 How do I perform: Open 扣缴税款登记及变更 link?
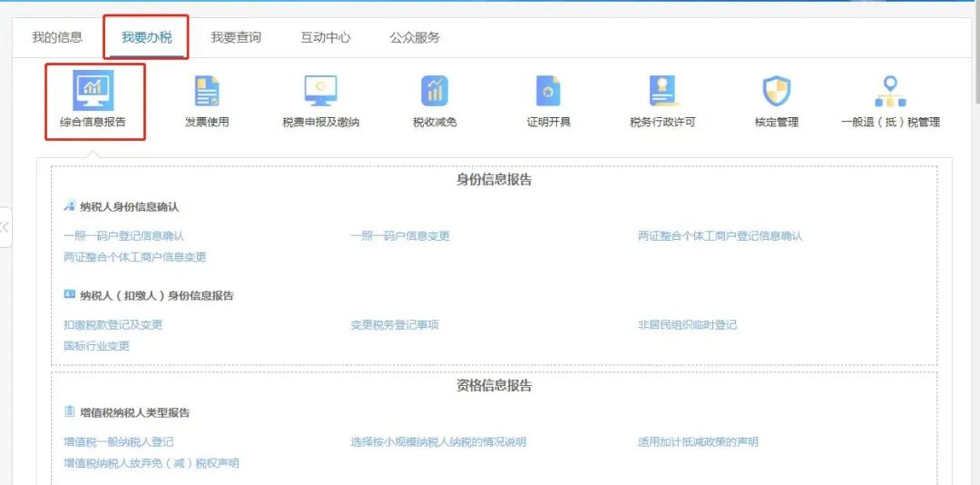click(x=113, y=325)
